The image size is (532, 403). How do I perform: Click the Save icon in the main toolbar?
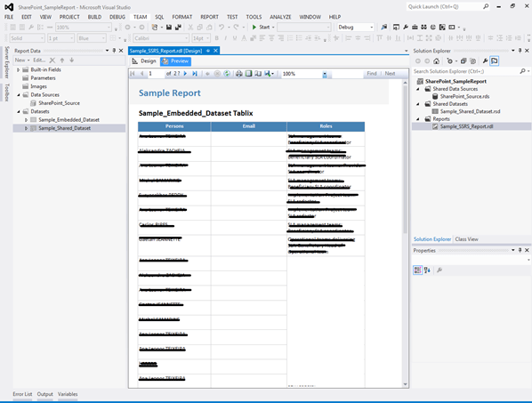(x=169, y=28)
